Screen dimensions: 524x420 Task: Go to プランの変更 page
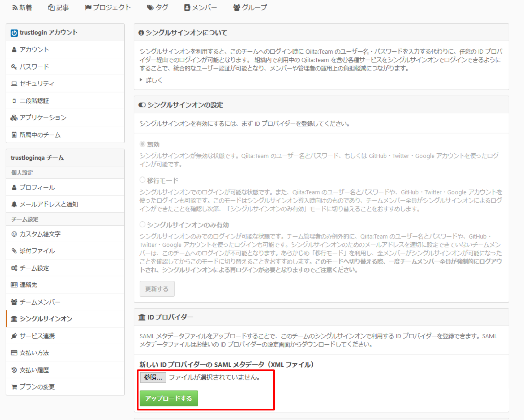65,387
